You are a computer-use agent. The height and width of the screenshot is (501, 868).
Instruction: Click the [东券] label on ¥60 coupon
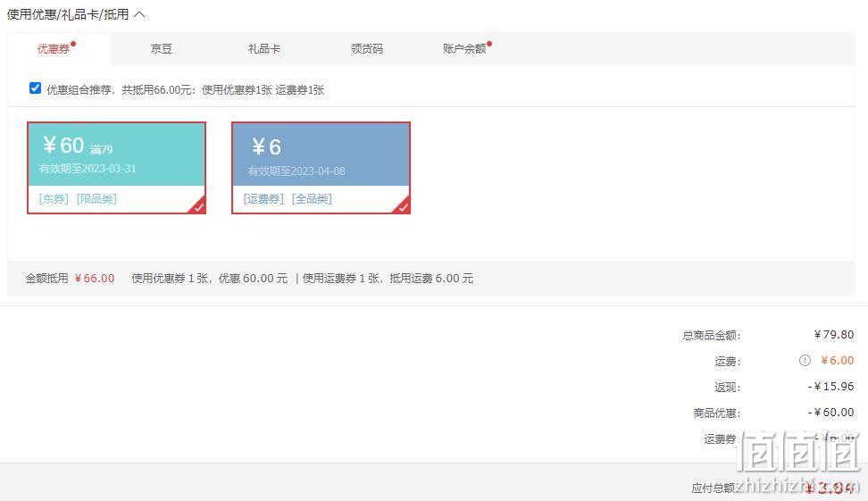[54, 199]
